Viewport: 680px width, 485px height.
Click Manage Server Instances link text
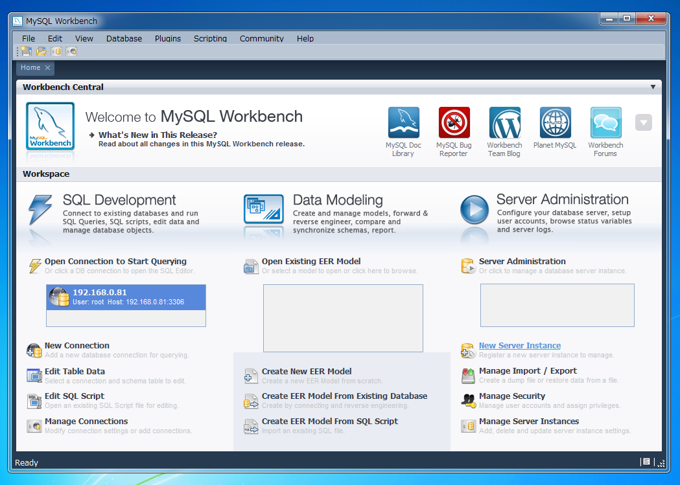pyautogui.click(x=529, y=421)
